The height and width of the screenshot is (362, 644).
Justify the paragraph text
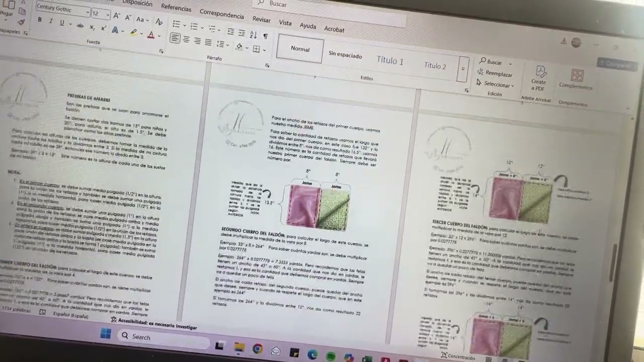tap(208, 43)
